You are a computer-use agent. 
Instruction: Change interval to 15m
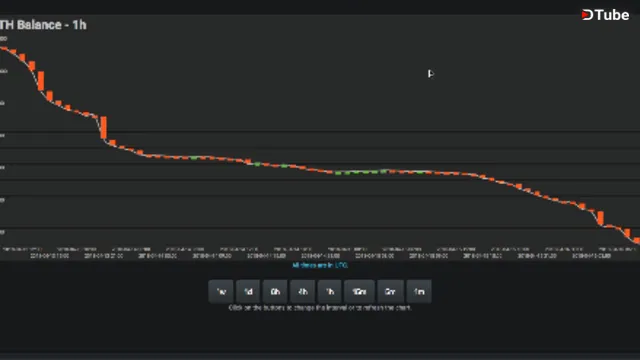[359, 291]
